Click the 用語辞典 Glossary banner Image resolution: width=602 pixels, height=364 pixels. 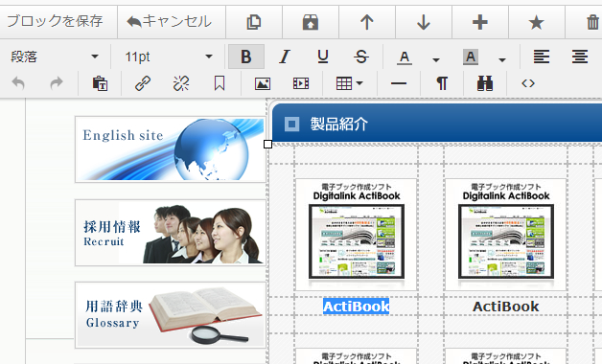point(171,315)
